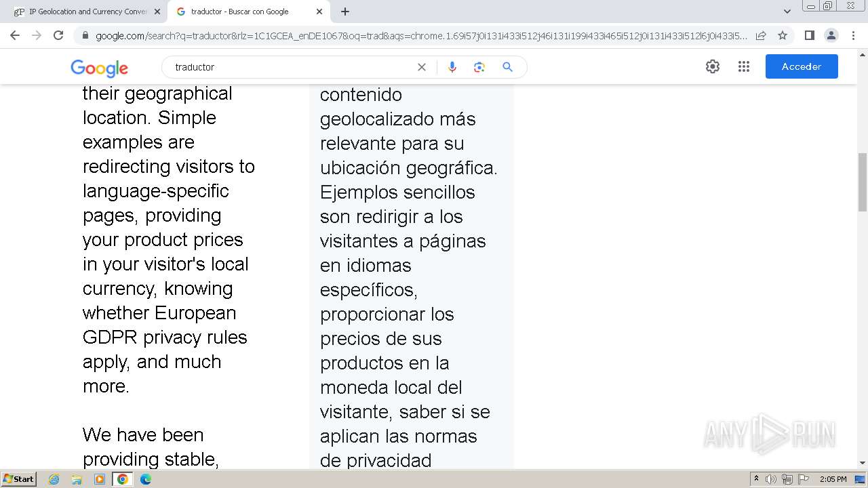Viewport: 868px width, 488px height.
Task: Open network status tray icon
Action: coord(787,479)
